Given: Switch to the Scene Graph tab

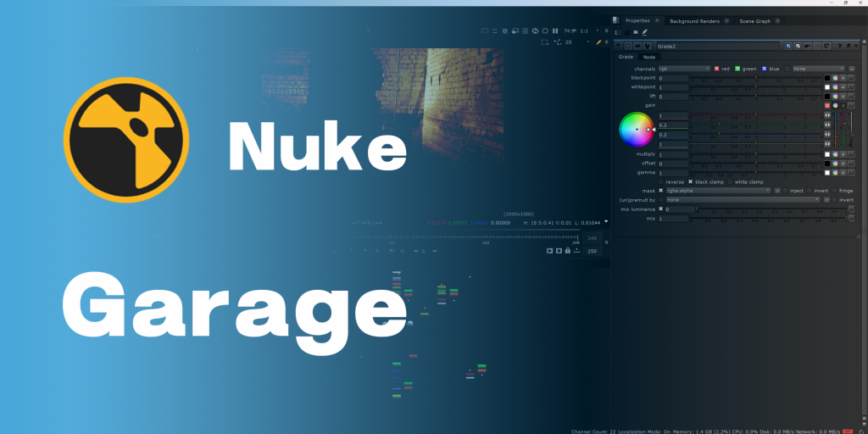Looking at the screenshot, I should [x=755, y=21].
